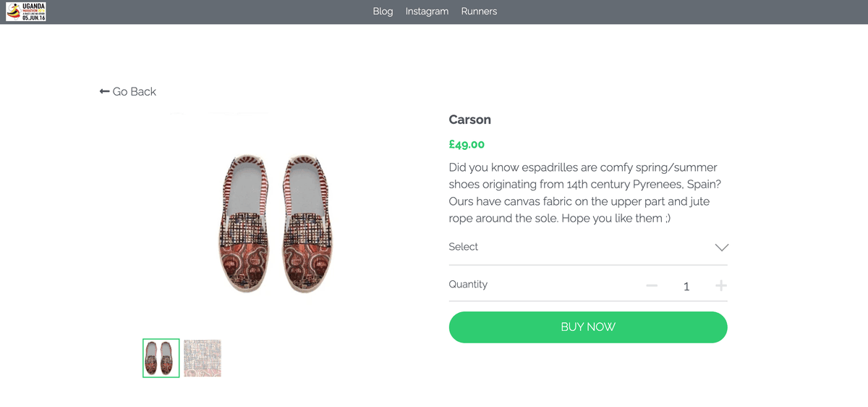Open the Blog page from the navbar
868x407 pixels.
383,12
